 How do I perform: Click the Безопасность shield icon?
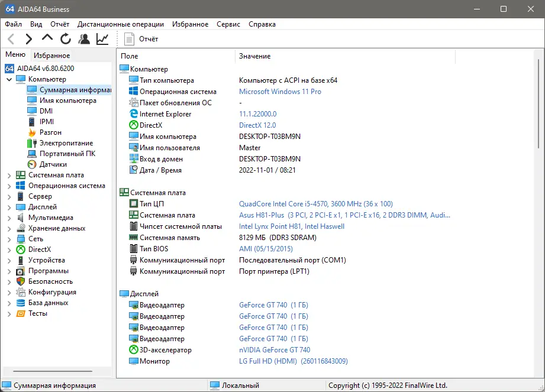(21, 281)
